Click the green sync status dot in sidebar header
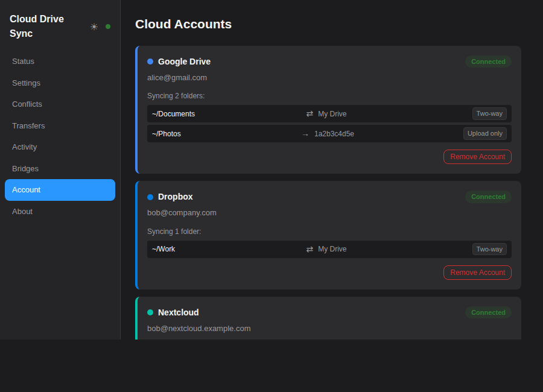Image resolution: width=543 pixels, height=392 pixels. click(108, 27)
